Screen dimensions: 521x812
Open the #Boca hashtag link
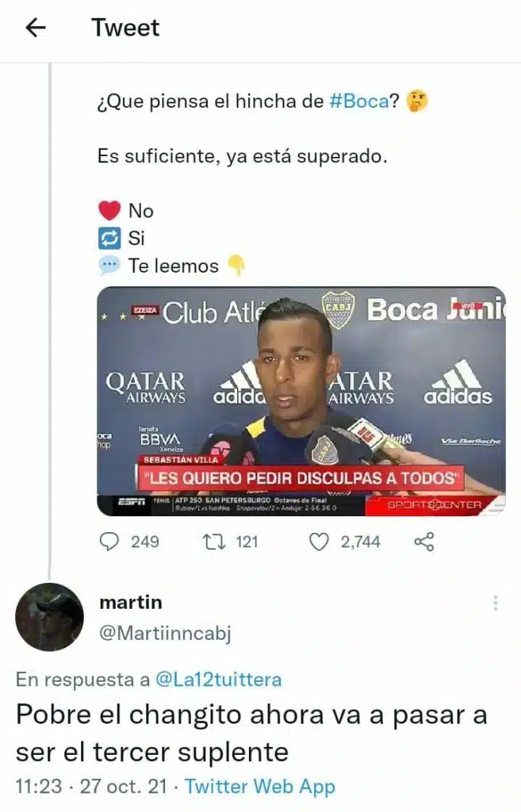358,102
